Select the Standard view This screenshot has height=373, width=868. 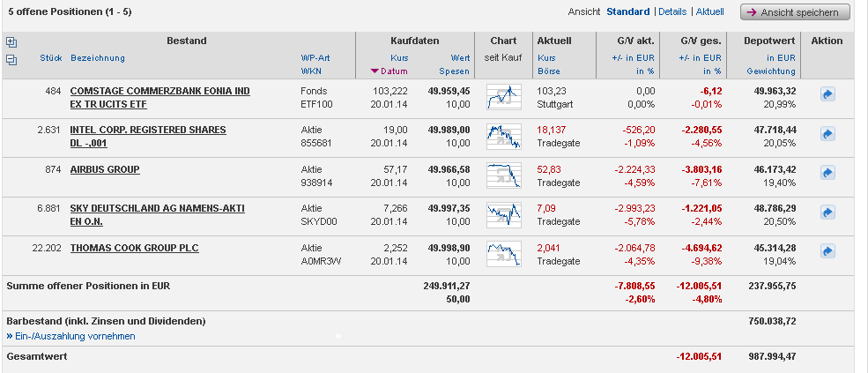tap(627, 11)
